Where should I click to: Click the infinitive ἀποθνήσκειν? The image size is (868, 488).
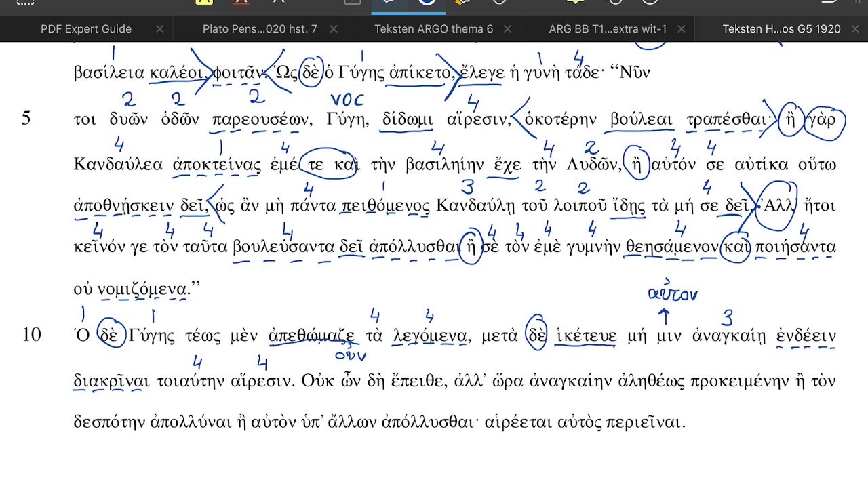pos(122,206)
